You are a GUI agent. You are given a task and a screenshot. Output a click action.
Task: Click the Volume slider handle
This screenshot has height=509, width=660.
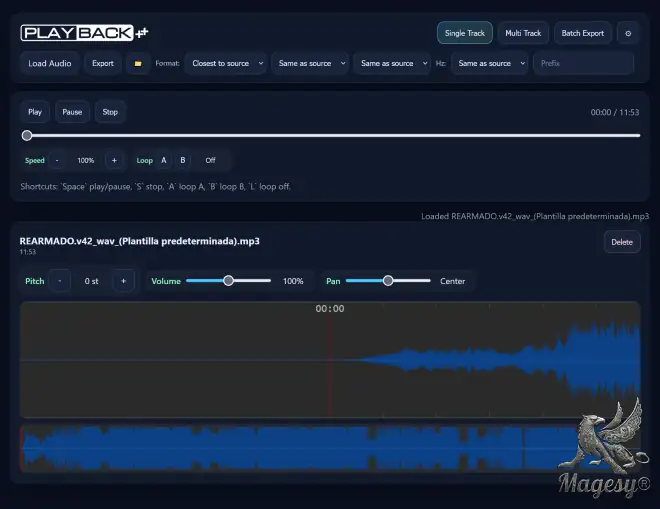click(x=229, y=281)
